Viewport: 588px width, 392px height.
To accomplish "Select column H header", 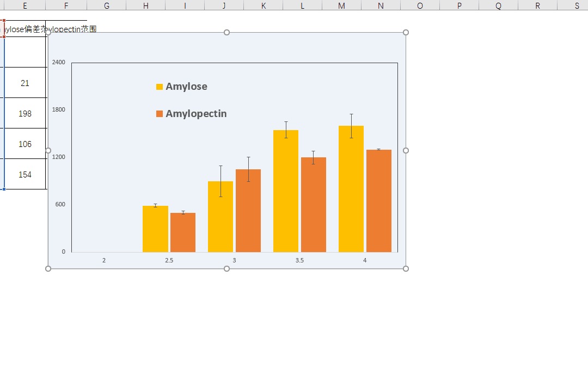I will [x=145, y=5].
